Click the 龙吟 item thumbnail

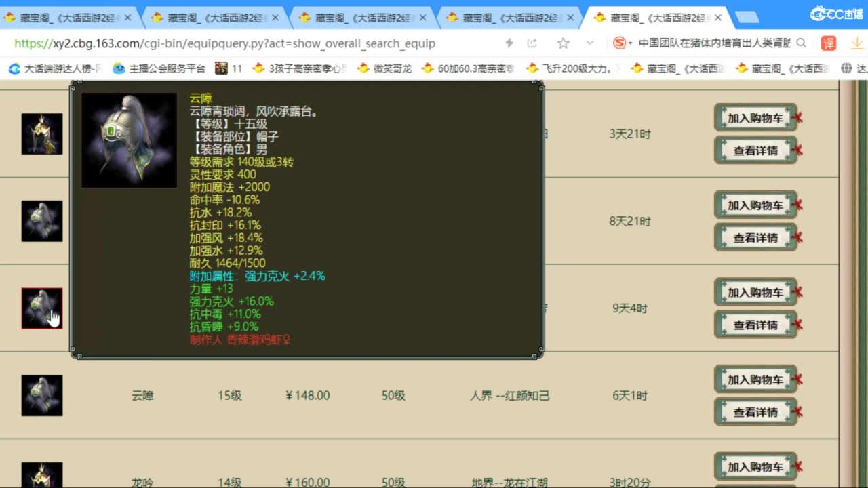[42, 475]
